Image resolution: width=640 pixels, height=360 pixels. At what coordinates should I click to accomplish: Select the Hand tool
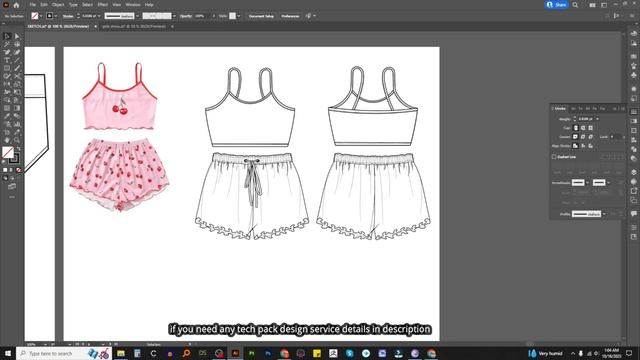click(x=7, y=140)
